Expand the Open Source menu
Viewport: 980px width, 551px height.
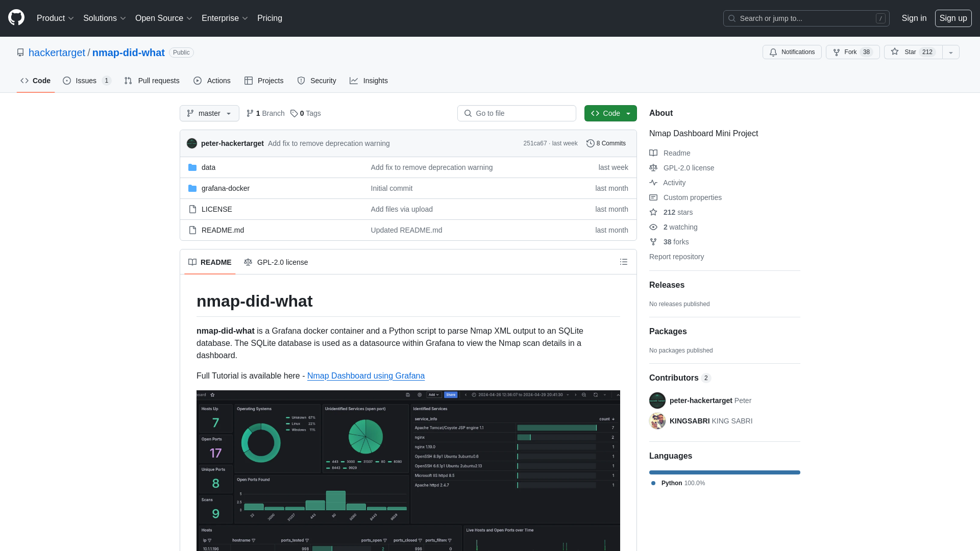163,18
